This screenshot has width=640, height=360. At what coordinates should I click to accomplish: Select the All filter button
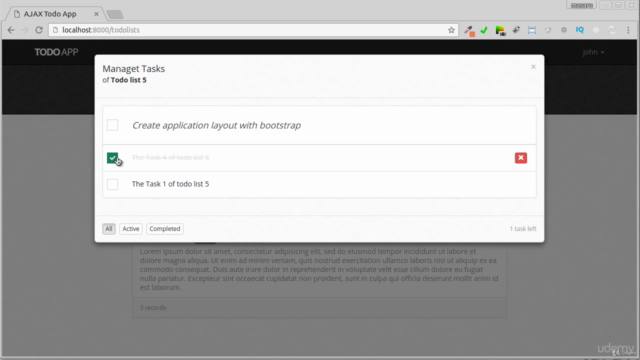pyautogui.click(x=109, y=229)
